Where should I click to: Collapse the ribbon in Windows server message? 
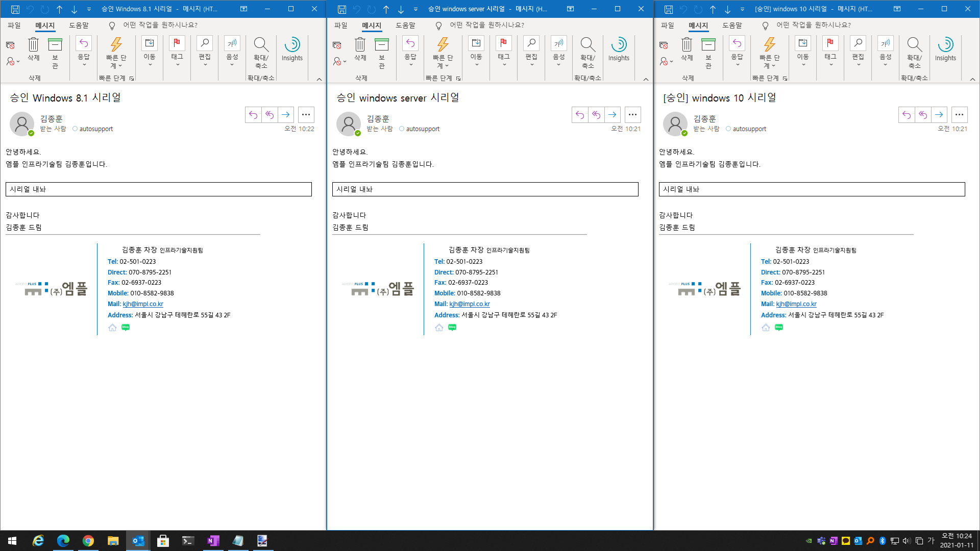(646, 79)
